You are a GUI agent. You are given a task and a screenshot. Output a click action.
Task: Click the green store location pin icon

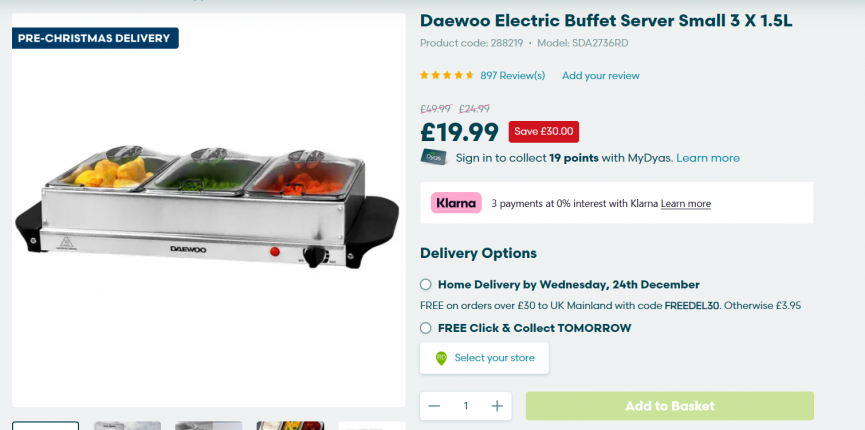[441, 358]
